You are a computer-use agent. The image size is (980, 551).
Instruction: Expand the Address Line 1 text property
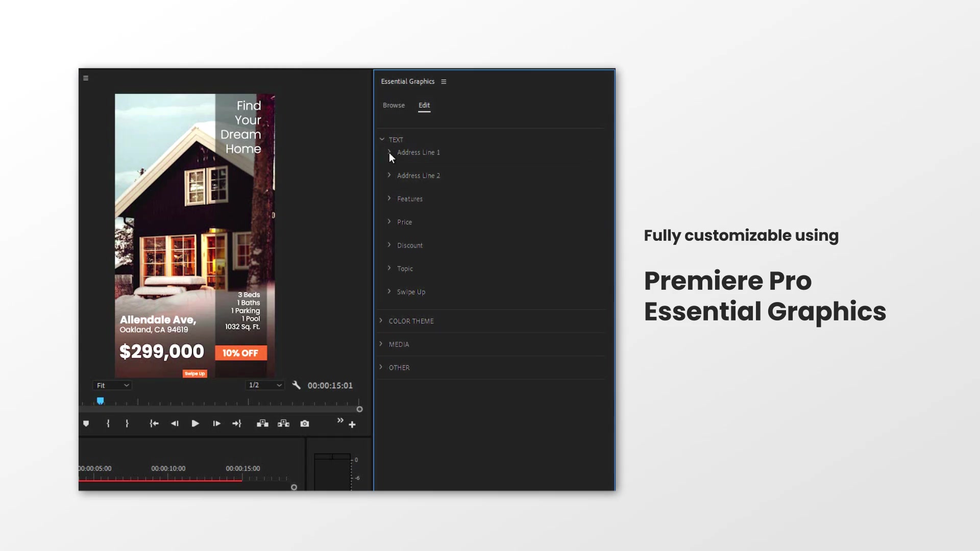[x=389, y=152]
